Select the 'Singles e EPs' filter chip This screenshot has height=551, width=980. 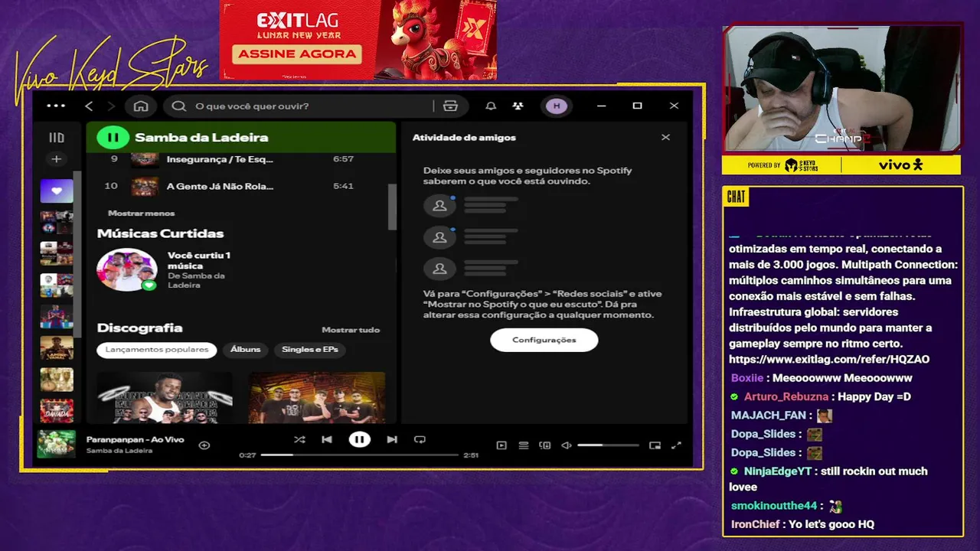(310, 350)
